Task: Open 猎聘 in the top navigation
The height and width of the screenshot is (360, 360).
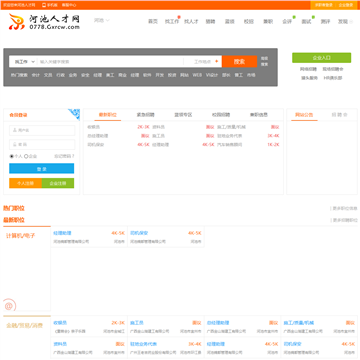Action: point(210,21)
